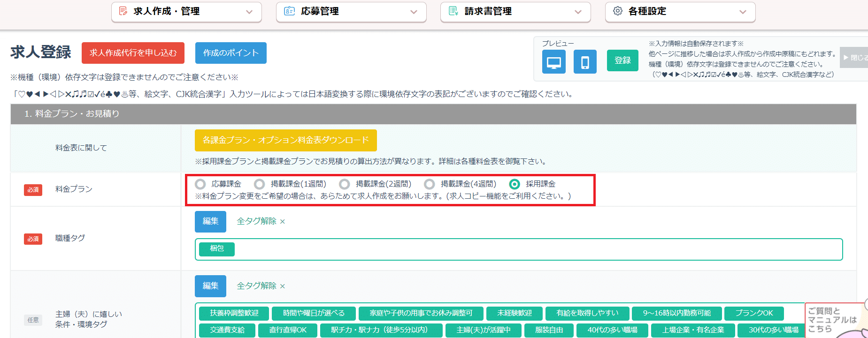Click the 請求書管理 invoice icon
Screen dimensions: 868x338
coord(453,11)
